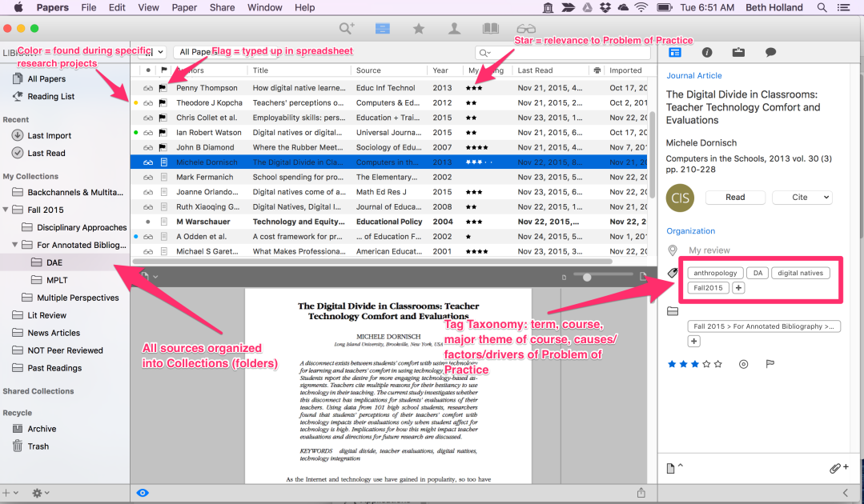Open the Trash in the sidebar
The width and height of the screenshot is (864, 504).
pyautogui.click(x=38, y=446)
